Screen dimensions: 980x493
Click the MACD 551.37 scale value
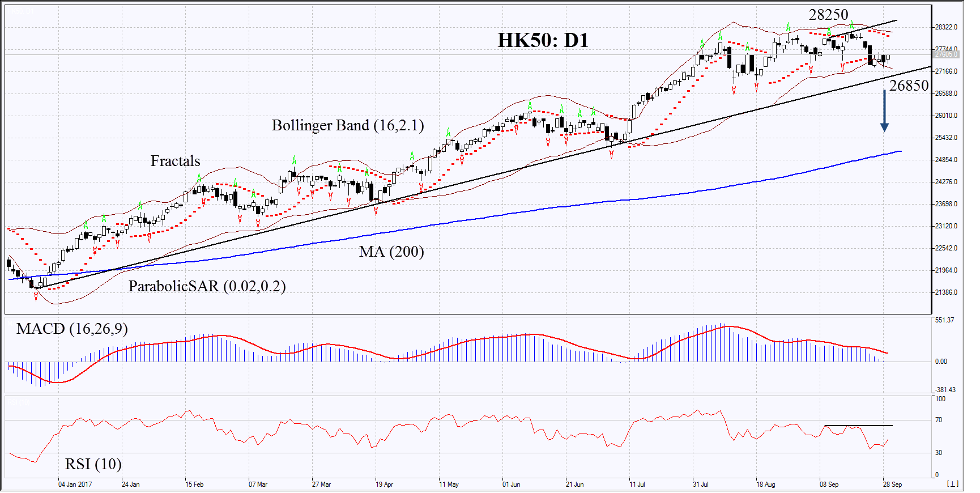(944, 320)
